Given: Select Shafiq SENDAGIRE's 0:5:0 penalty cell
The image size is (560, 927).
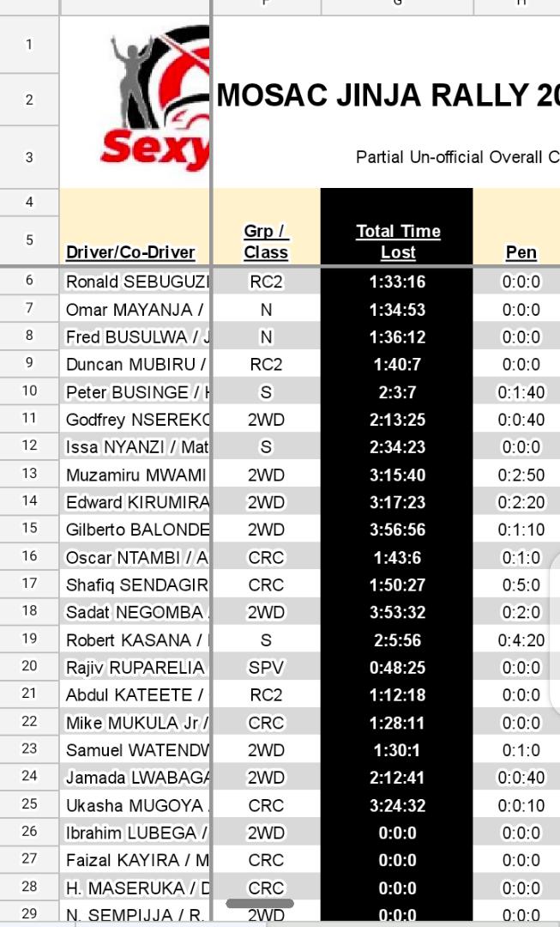Looking at the screenshot, I should 521,585.
